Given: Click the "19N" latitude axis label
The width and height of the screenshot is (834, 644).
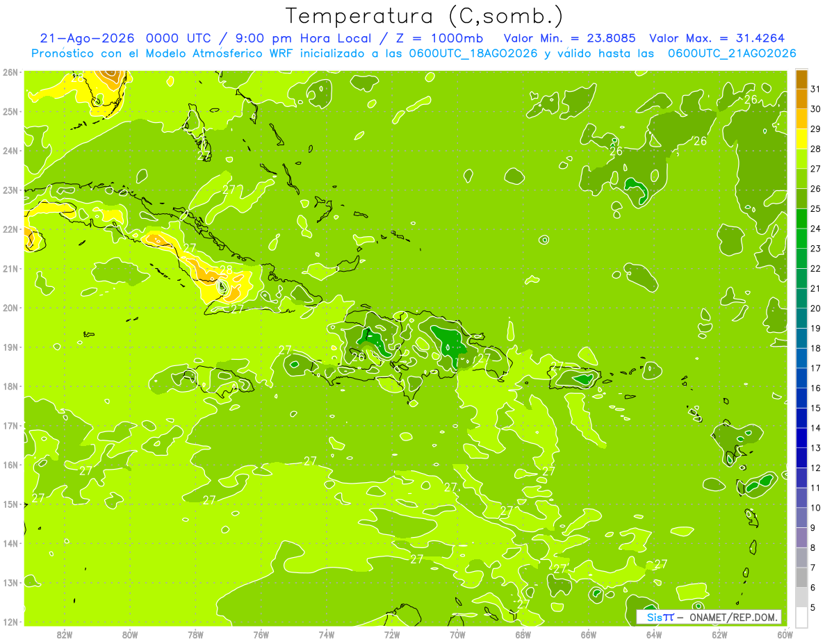Looking at the screenshot, I should pos(10,347).
